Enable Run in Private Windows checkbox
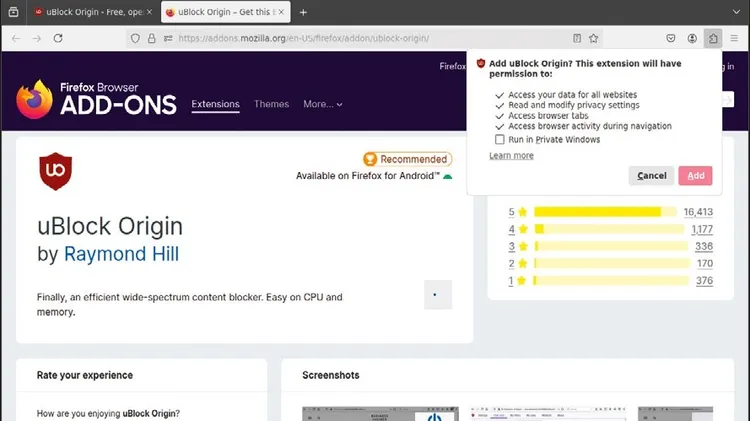This screenshot has width=750, height=421. coord(500,139)
